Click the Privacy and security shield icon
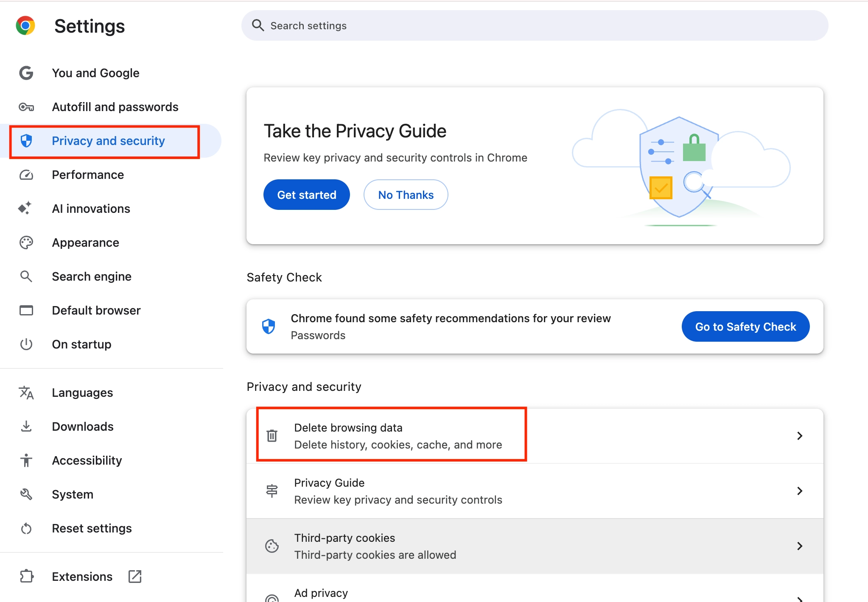This screenshot has height=602, width=868. [27, 141]
